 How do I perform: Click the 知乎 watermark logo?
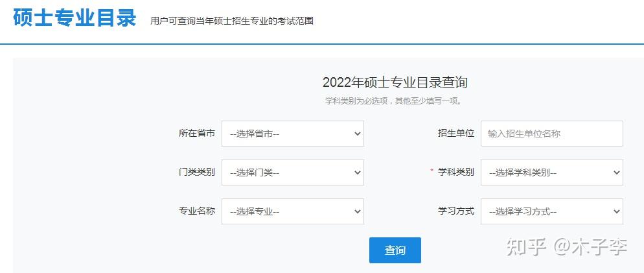pyautogui.click(x=527, y=247)
